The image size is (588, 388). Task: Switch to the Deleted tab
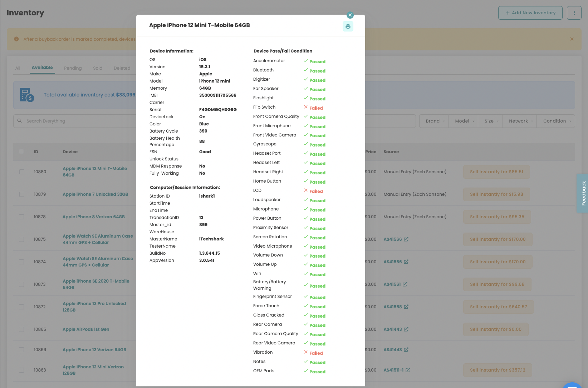tap(122, 68)
